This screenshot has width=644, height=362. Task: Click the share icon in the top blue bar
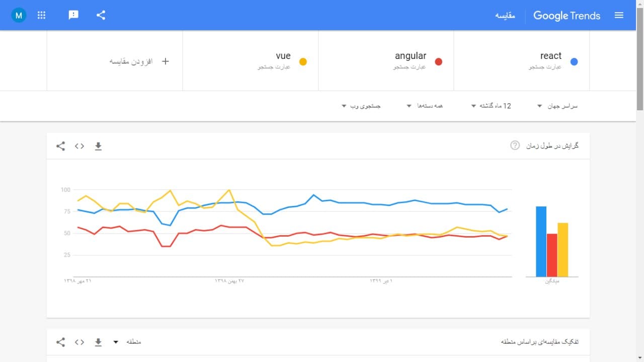point(101,15)
